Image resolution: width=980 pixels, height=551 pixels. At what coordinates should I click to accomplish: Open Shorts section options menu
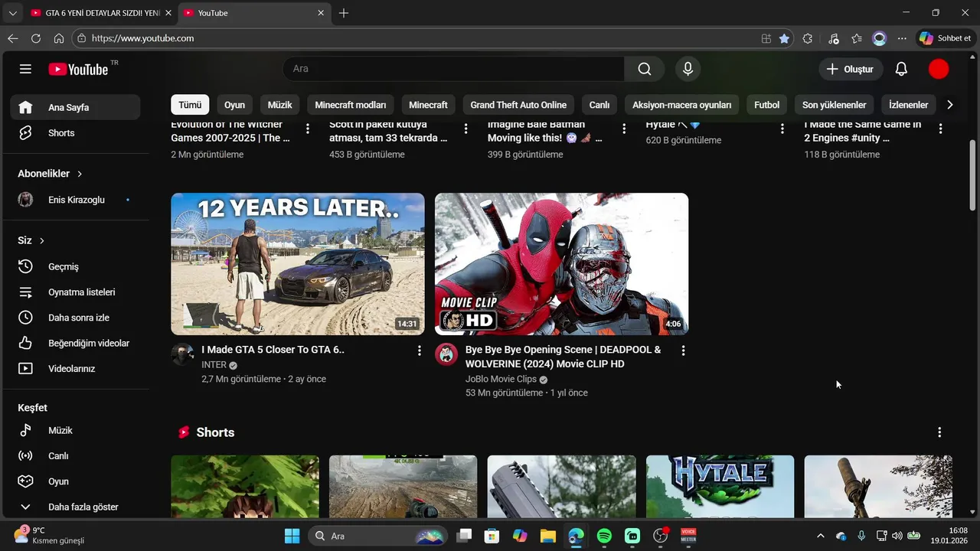939,432
